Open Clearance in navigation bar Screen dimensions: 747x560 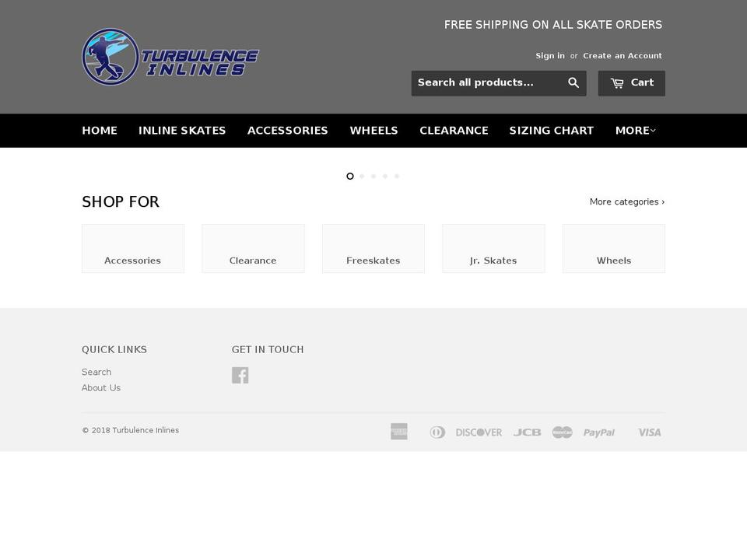(x=454, y=131)
